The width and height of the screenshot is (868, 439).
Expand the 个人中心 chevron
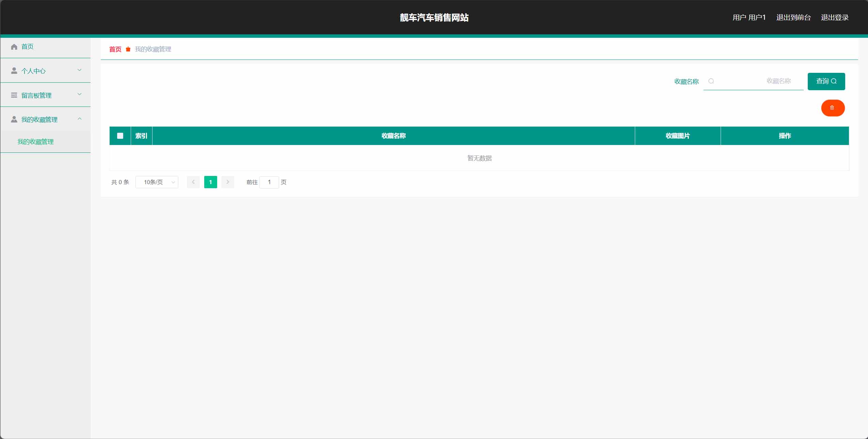(79, 70)
